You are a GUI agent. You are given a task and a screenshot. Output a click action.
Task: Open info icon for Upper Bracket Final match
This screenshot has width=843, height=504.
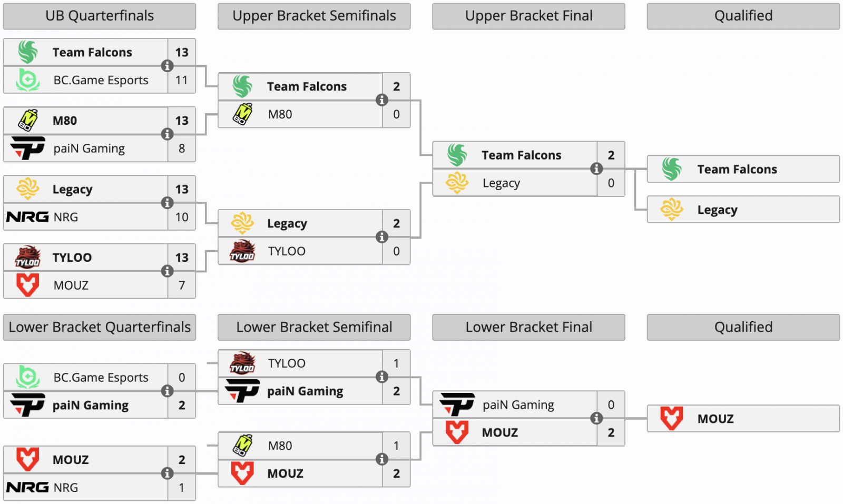point(596,169)
